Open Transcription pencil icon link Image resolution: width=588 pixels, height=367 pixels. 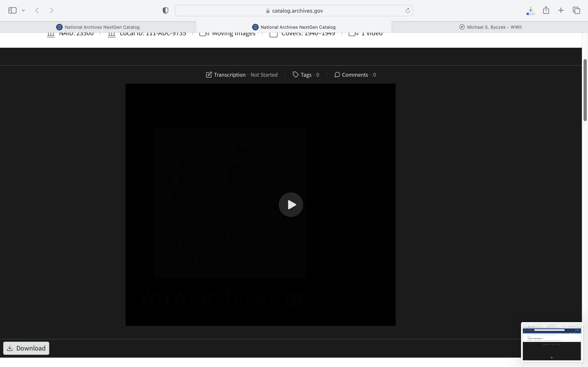226,75
